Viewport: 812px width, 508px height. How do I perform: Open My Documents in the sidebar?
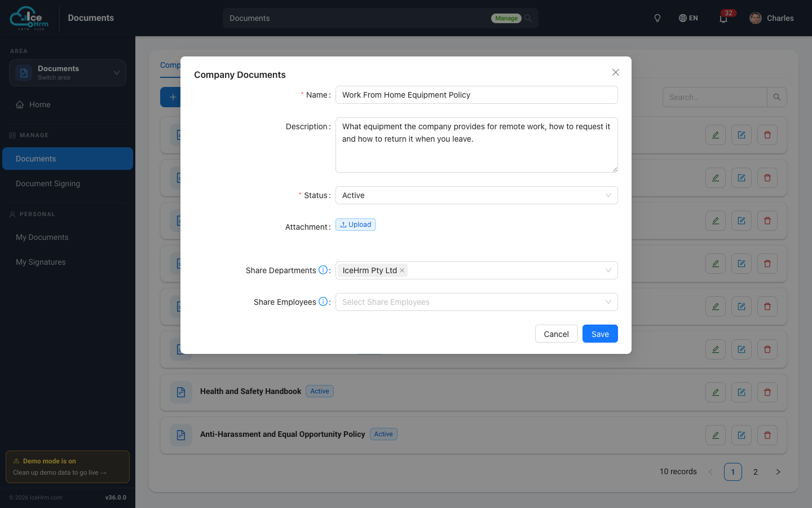click(68, 237)
